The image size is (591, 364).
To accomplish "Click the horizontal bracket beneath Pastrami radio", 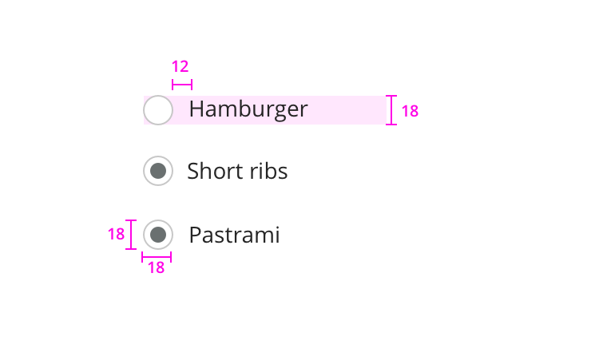I will (157, 256).
